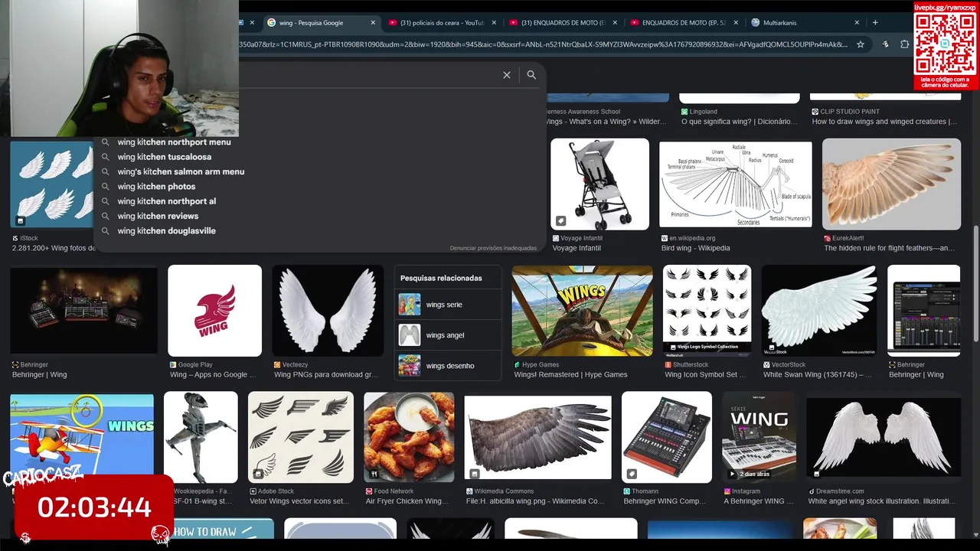Close the 'policiais do ceara - YouTube' tab
This screenshot has width=980, height=551.
(494, 23)
